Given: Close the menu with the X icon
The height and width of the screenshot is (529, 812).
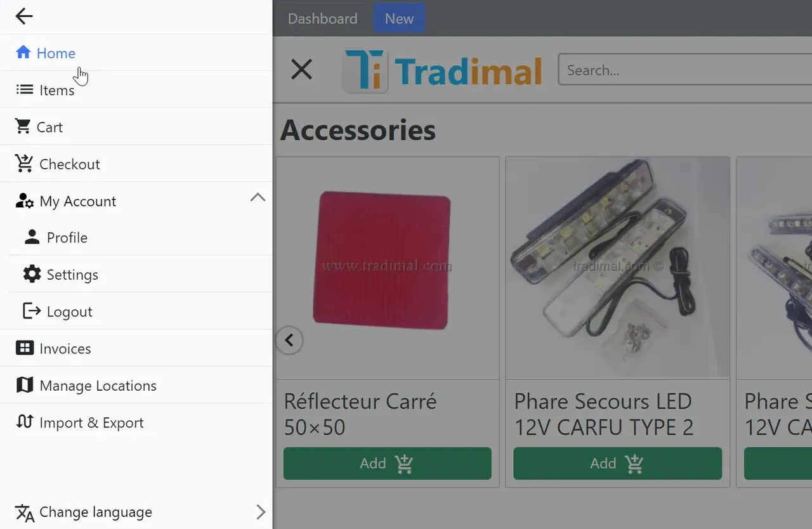Looking at the screenshot, I should click(x=301, y=69).
